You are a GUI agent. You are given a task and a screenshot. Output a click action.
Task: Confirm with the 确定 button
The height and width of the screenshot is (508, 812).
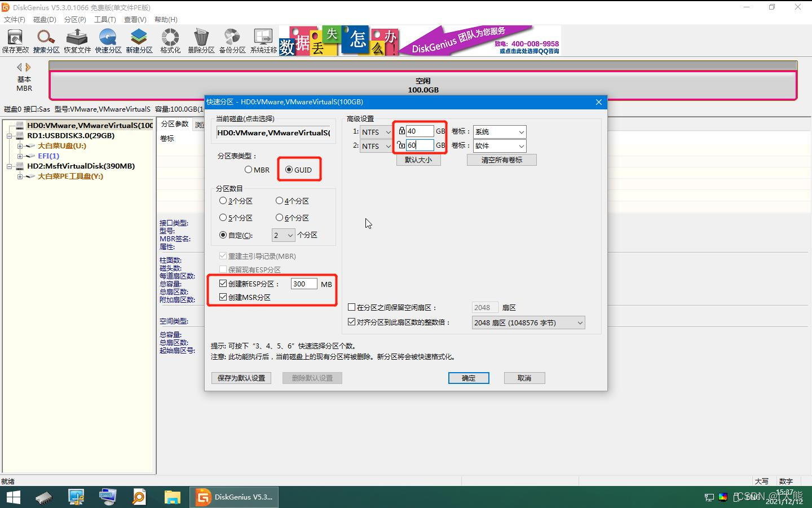coord(469,378)
